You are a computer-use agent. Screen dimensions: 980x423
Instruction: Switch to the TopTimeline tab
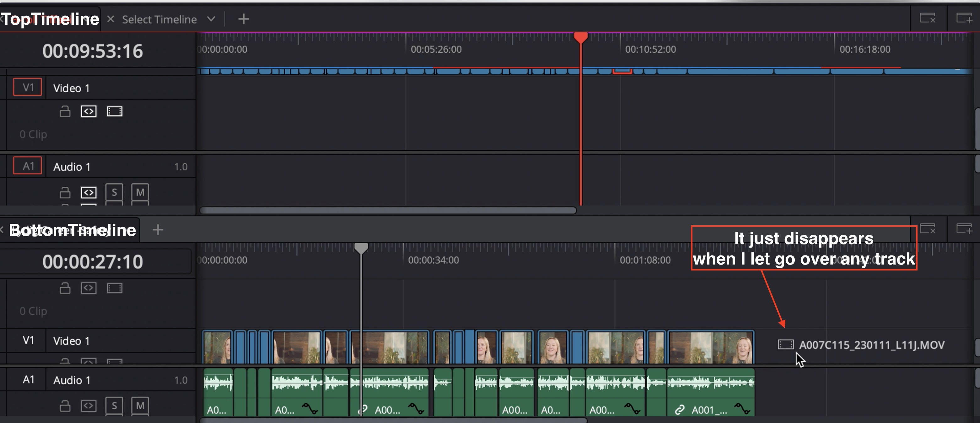pyautogui.click(x=50, y=19)
